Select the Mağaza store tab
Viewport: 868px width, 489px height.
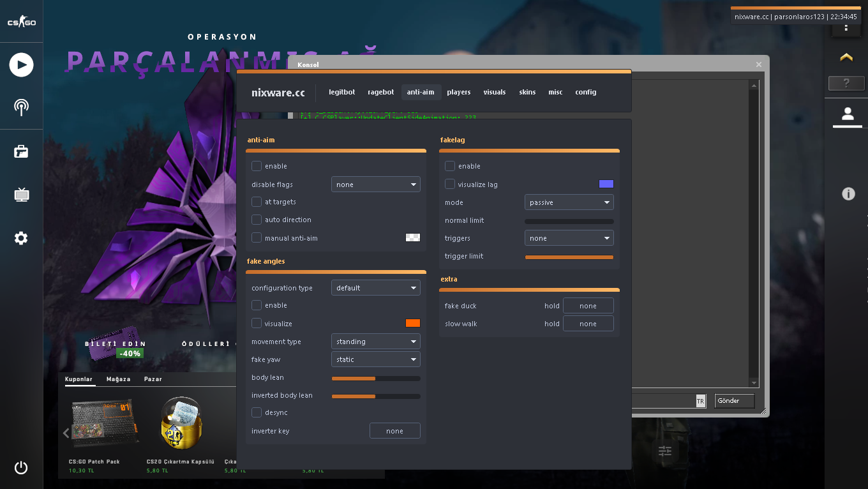119,379
